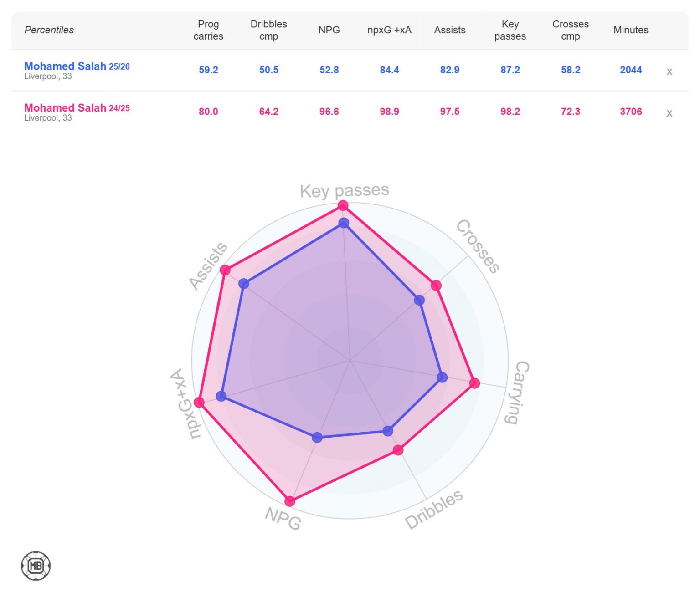The image size is (700, 612).
Task: Select the npxG +xA column header
Action: [x=389, y=30]
